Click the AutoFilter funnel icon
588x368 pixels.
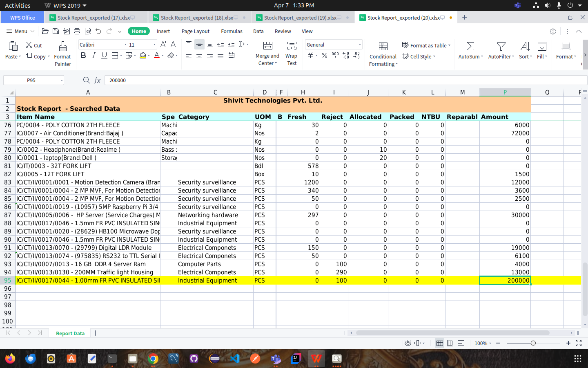501,46
